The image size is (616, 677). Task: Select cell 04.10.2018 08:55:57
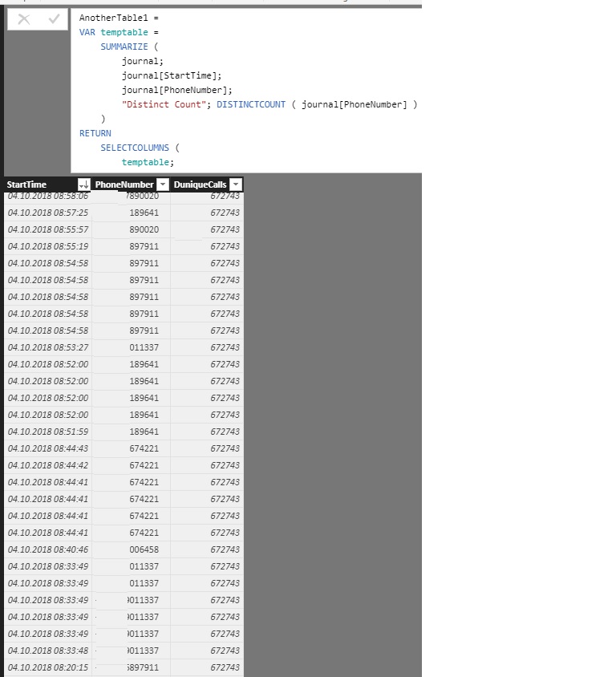pos(48,229)
